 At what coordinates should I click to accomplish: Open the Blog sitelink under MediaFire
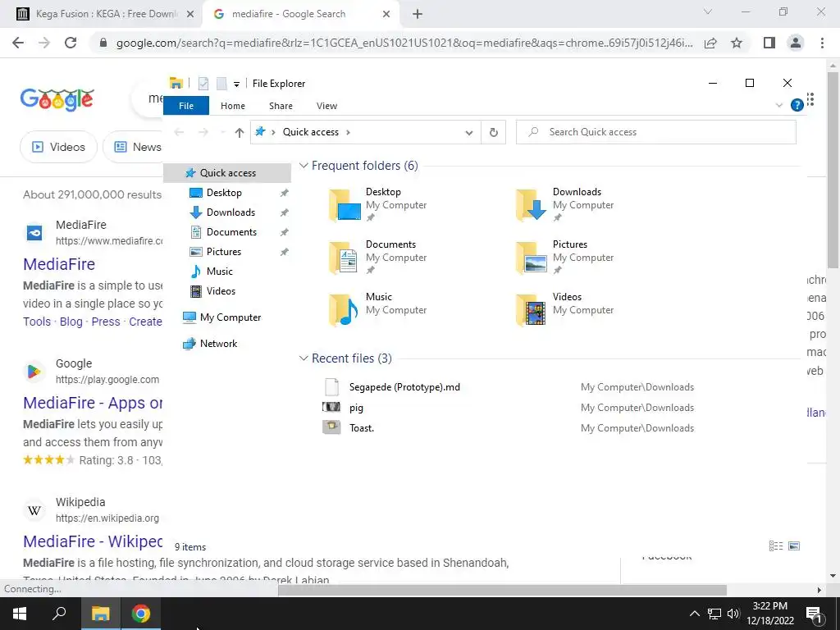[x=71, y=322]
